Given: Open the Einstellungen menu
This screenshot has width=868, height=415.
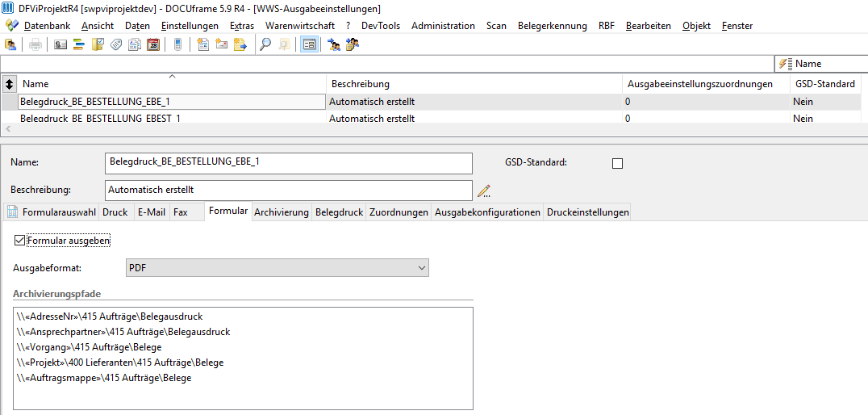Looking at the screenshot, I should pyautogui.click(x=190, y=26).
